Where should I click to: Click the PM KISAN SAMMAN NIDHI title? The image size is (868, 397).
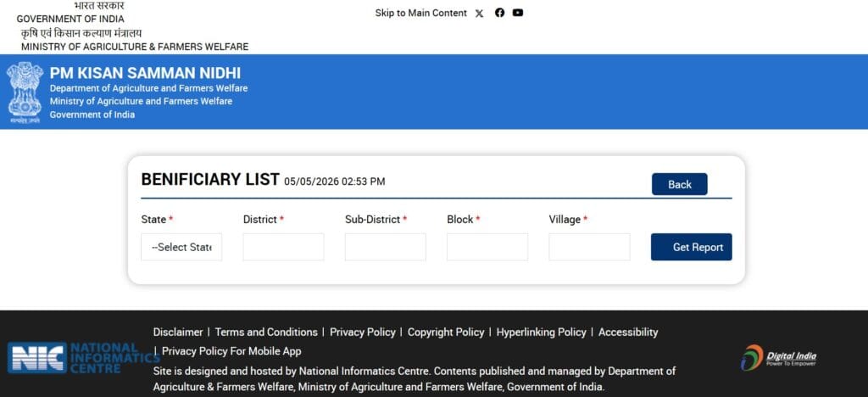tap(145, 73)
